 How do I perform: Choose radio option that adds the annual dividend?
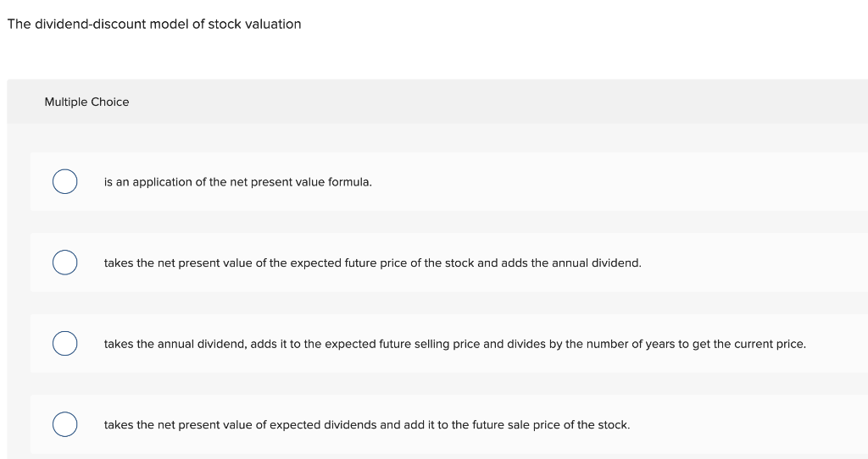pos(64,263)
